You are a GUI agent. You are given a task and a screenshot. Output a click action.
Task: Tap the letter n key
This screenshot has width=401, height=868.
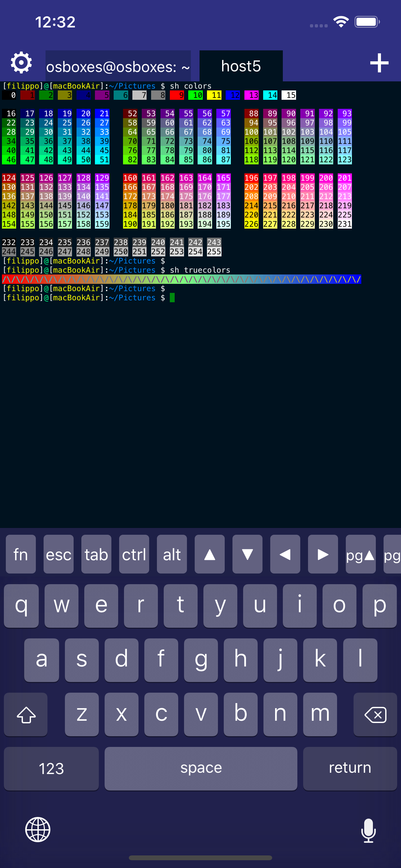coord(280,714)
